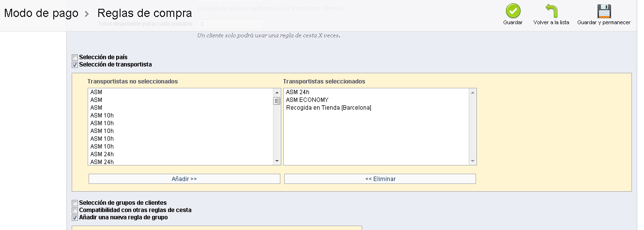Select ASM 24h in the selected carriers list

[297, 92]
